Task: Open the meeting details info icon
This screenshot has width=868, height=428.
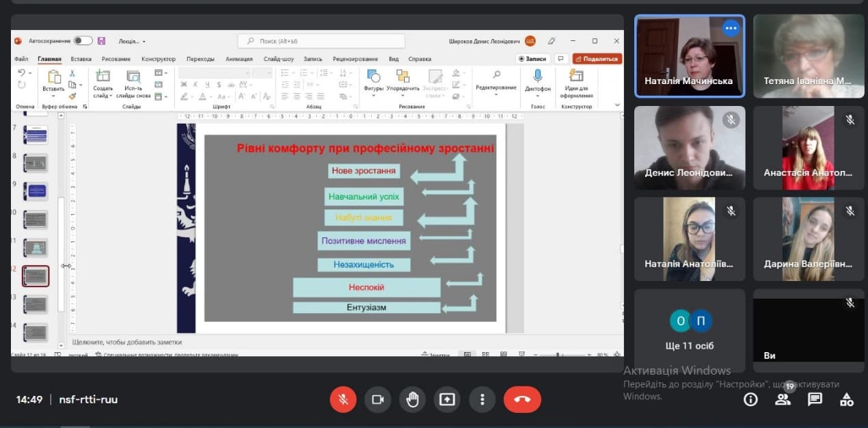Action: 750,399
